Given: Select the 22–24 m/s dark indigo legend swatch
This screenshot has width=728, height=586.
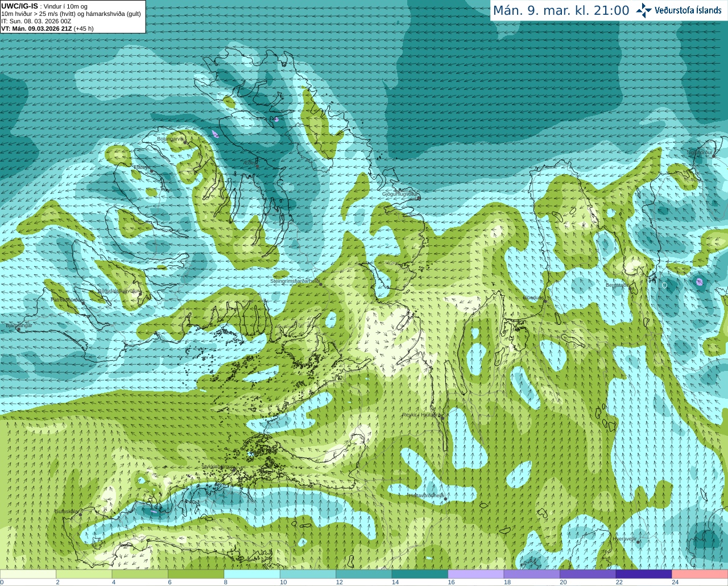Looking at the screenshot, I should [x=644, y=574].
